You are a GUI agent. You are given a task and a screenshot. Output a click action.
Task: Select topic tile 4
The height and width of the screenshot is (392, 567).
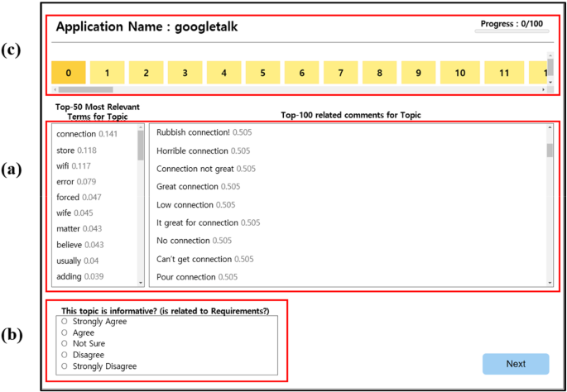(223, 73)
